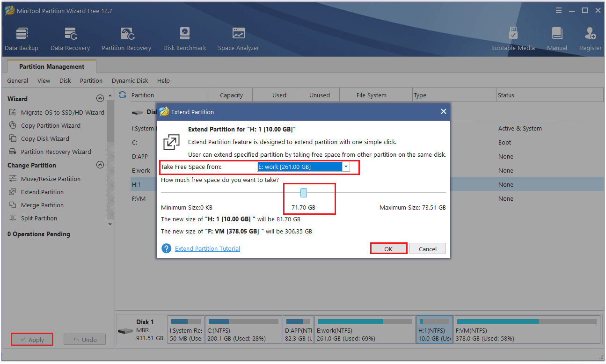Screen dimensions: 606x364
Task: Click the free space slider handle
Action: (304, 192)
